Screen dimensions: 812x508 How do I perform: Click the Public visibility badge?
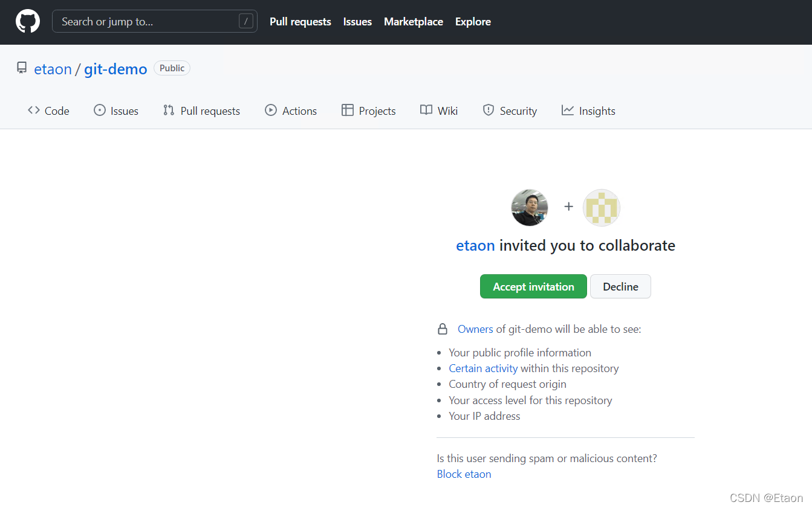[x=172, y=68]
